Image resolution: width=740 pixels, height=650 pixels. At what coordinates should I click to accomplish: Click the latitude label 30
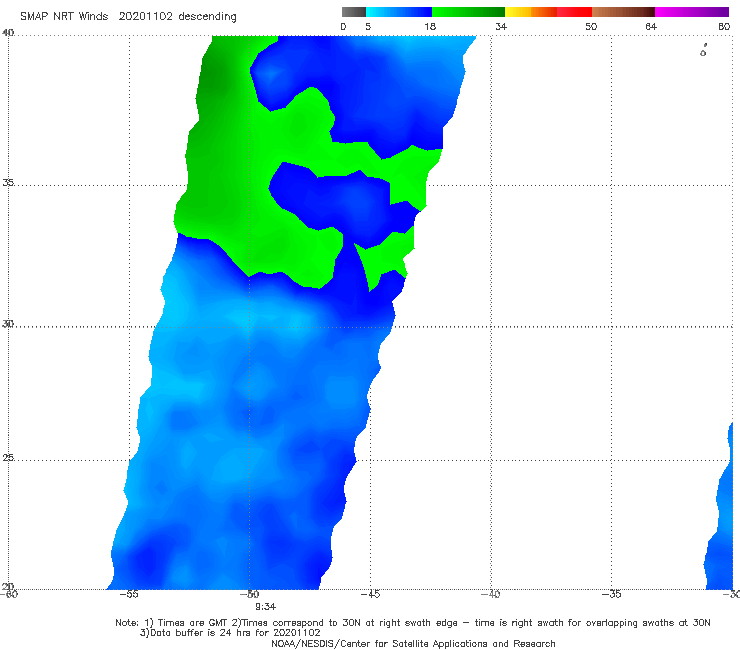8,324
